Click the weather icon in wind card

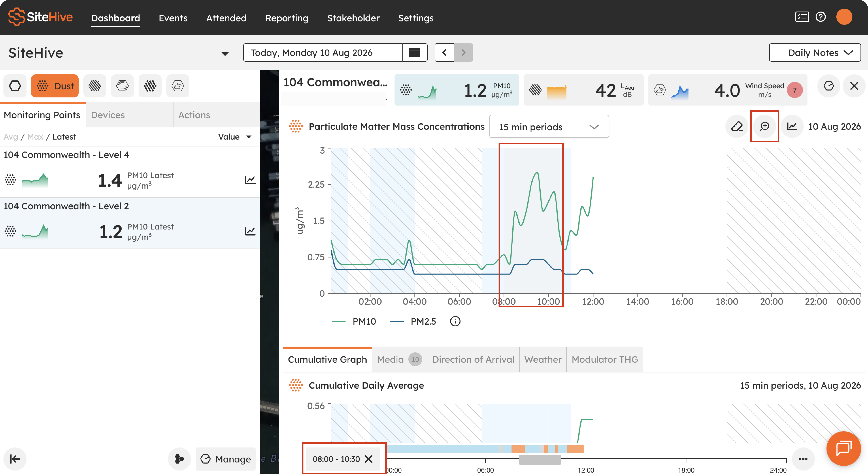pyautogui.click(x=660, y=90)
